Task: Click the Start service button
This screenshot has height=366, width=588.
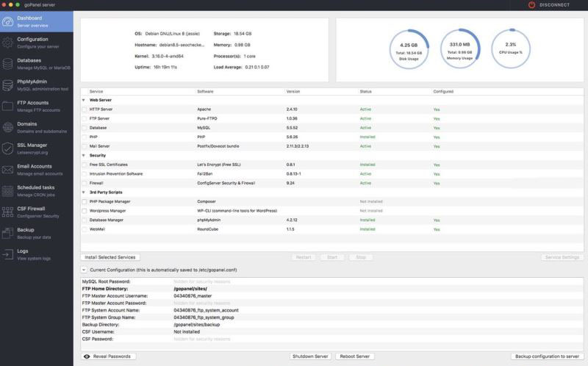Action: [x=332, y=257]
